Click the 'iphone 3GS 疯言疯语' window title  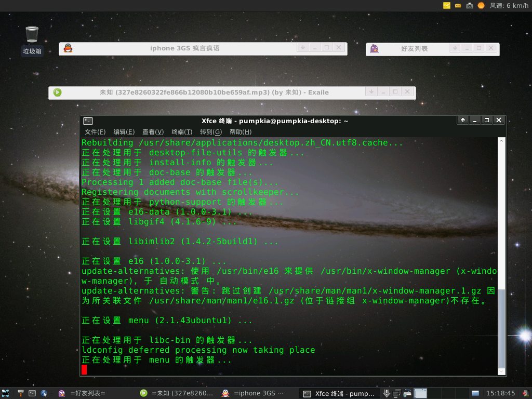[x=184, y=48]
